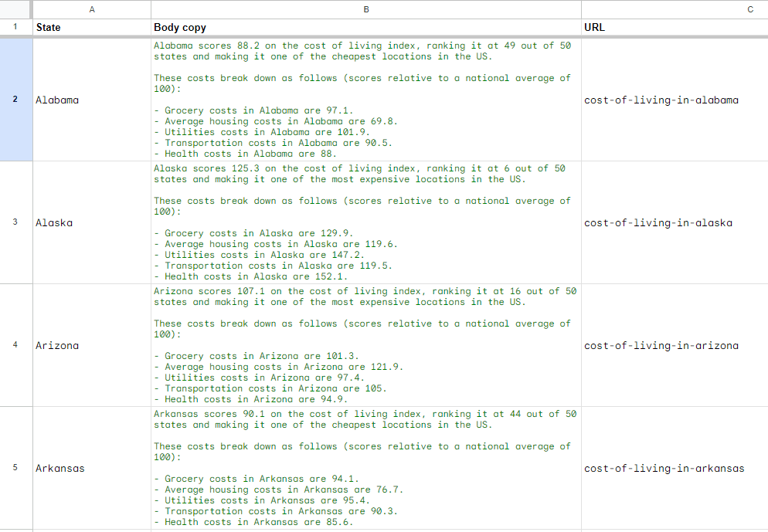Select row 4 header
Image resolution: width=768 pixels, height=532 pixels.
[x=15, y=345]
